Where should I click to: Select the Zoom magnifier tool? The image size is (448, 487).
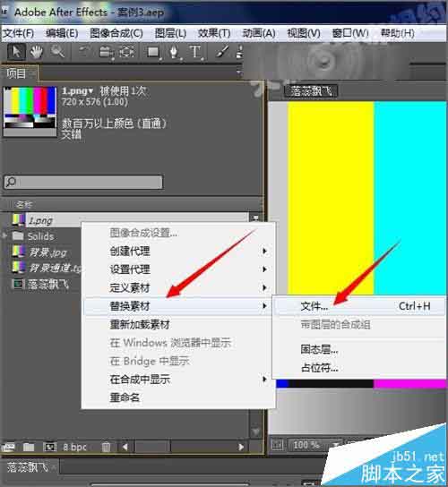tap(58, 52)
